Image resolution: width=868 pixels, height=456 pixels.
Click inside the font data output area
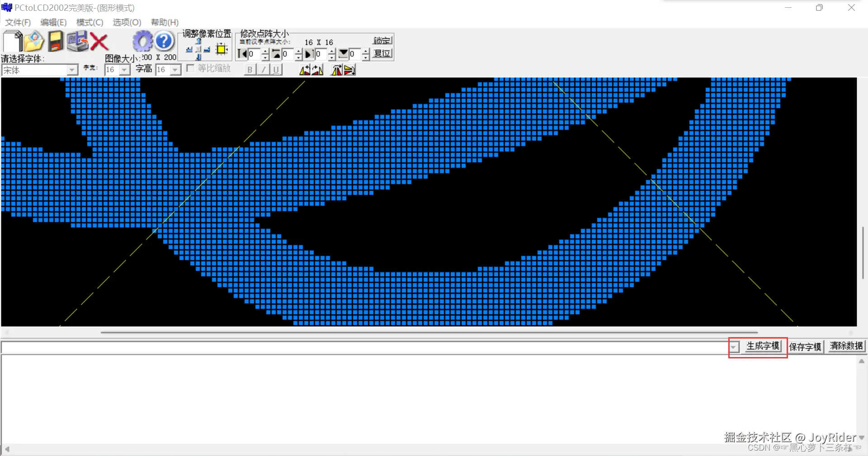point(429,400)
